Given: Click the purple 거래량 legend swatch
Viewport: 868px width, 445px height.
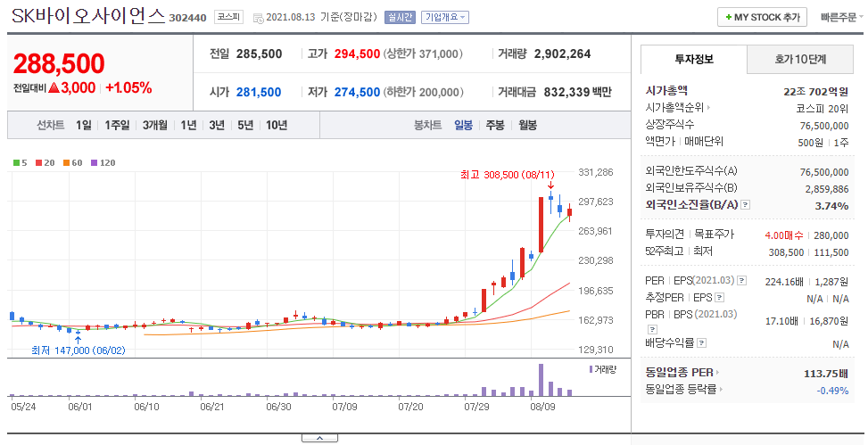Looking at the screenshot, I should [x=591, y=369].
